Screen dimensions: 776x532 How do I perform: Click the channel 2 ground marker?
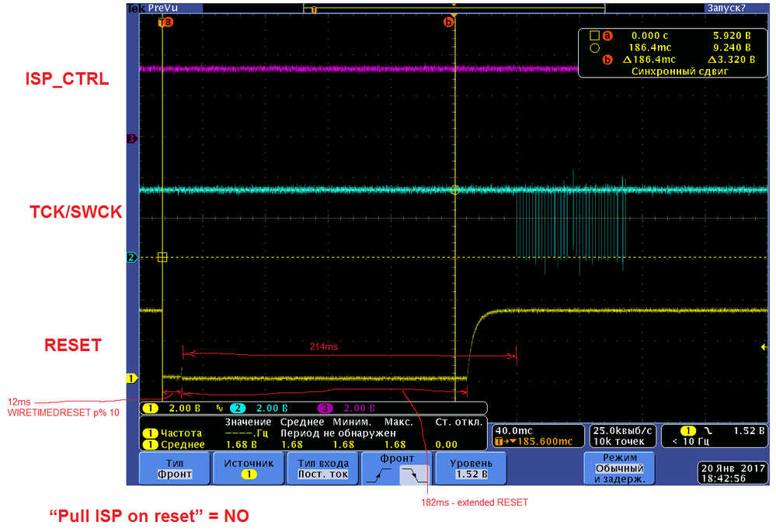coord(131,257)
